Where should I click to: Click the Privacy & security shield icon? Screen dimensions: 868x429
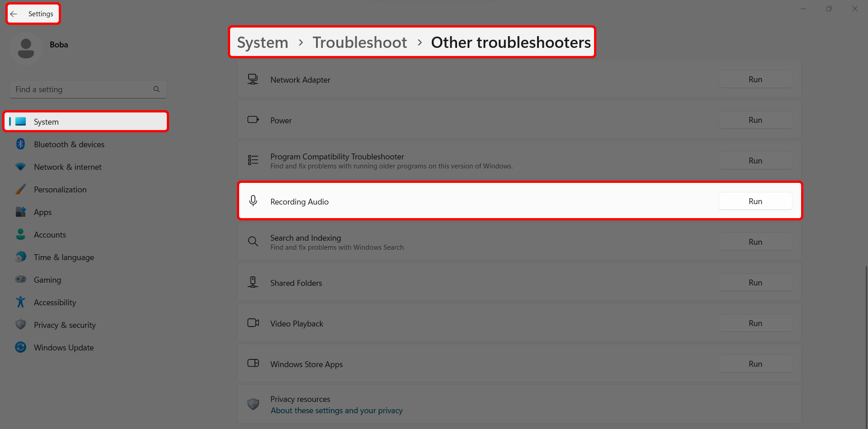(20, 325)
